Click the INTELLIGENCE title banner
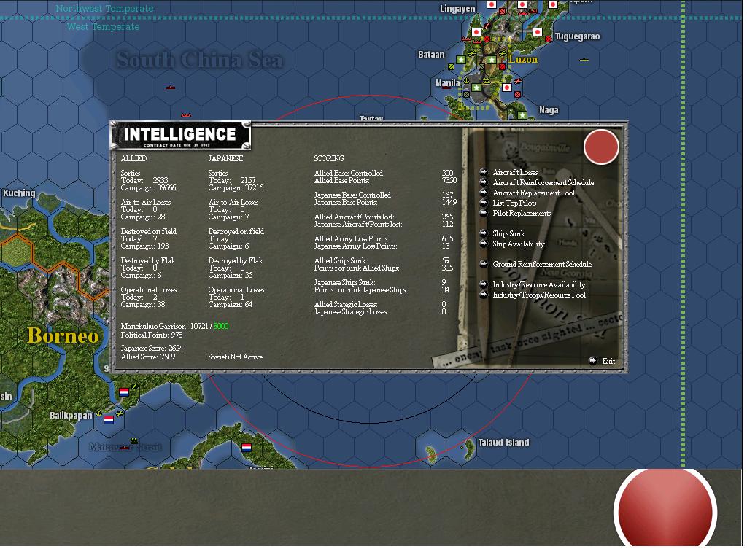The image size is (747, 560). coord(181,135)
